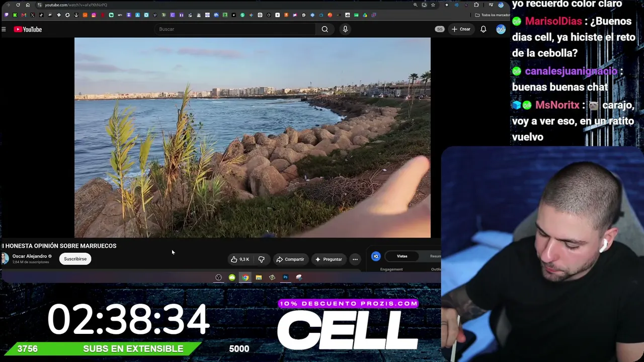Viewport: 644px width, 362px height.
Task: Click the Compartir share button
Action: point(290,259)
